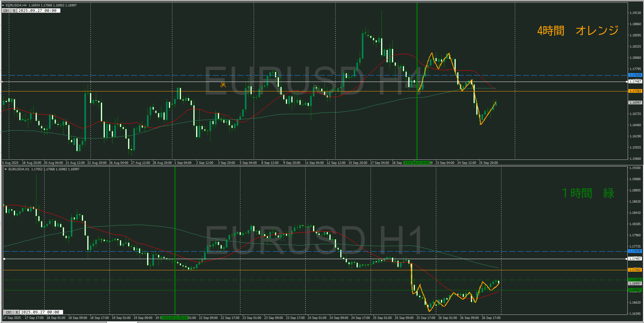The width and height of the screenshot is (644, 323).
Task: Click white 1.17487 price label on H1 chart
Action: tap(635, 259)
